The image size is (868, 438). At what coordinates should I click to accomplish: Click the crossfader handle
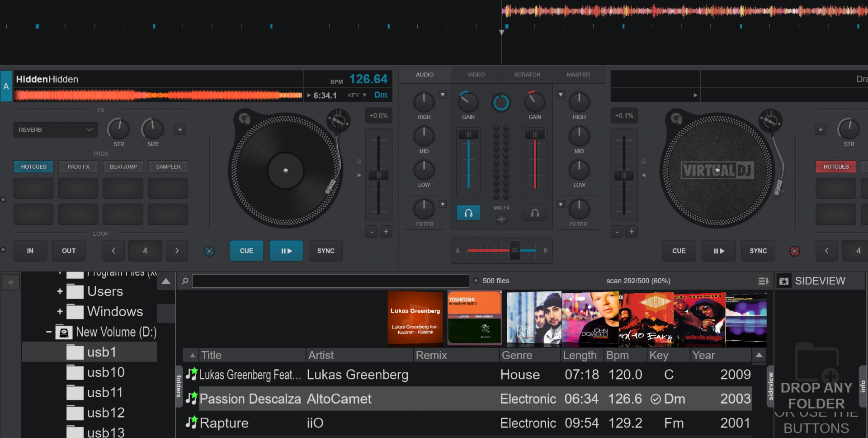click(514, 250)
